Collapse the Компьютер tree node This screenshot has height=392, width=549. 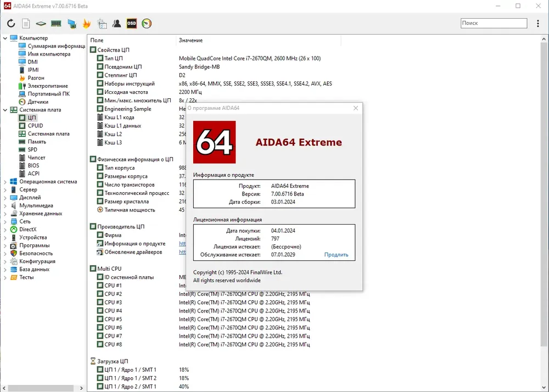(5, 38)
